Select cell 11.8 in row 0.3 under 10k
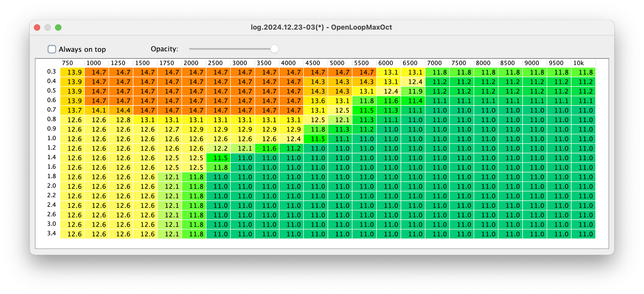644x294 pixels. [x=583, y=72]
